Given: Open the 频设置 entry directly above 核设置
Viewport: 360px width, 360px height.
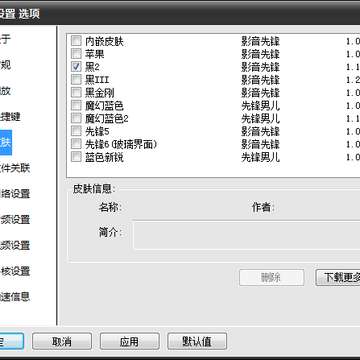Looking at the screenshot, I should point(15,245).
